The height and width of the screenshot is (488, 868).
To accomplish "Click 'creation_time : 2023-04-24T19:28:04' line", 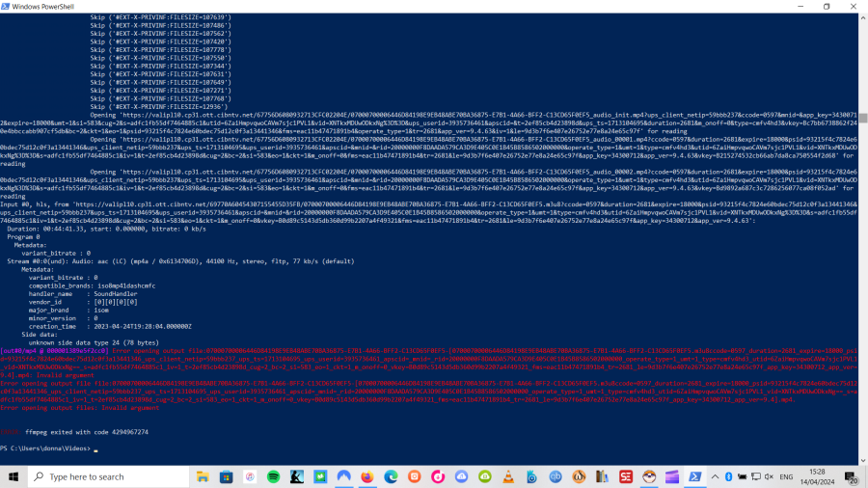I will pyautogui.click(x=110, y=326).
